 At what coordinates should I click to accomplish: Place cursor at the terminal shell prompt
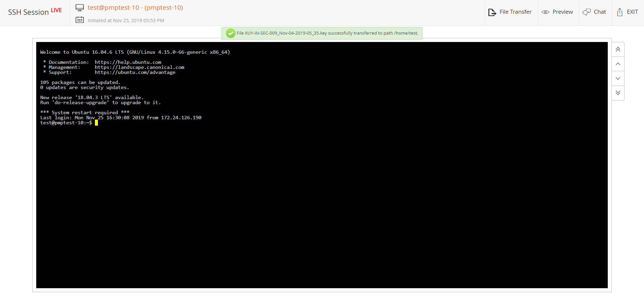[66, 123]
